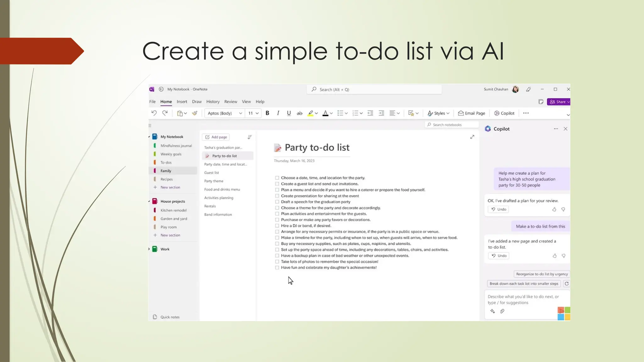The height and width of the screenshot is (362, 644).
Task: Apply yellow text highlight color
Action: tap(310, 113)
